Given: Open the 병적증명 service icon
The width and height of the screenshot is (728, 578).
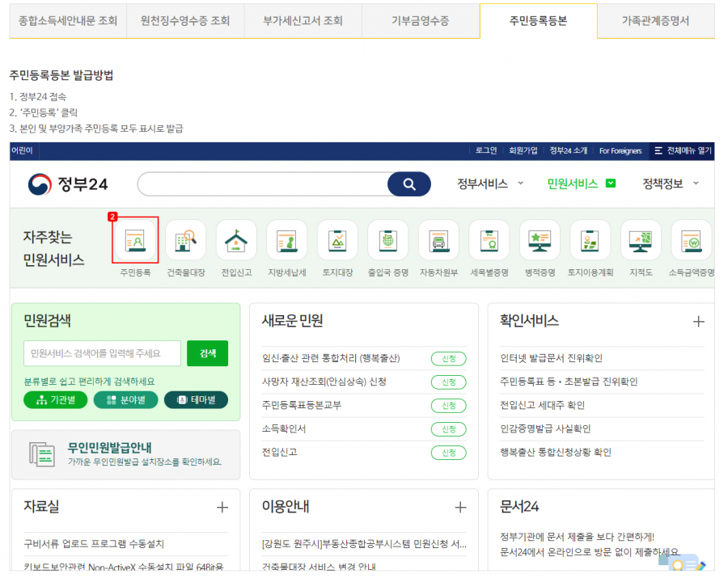Looking at the screenshot, I should (540, 240).
